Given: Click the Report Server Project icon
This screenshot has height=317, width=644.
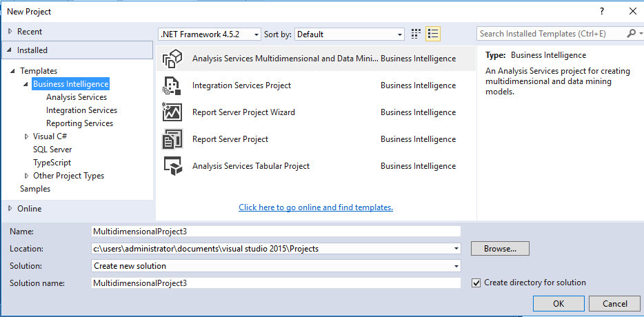Looking at the screenshot, I should 172,139.
